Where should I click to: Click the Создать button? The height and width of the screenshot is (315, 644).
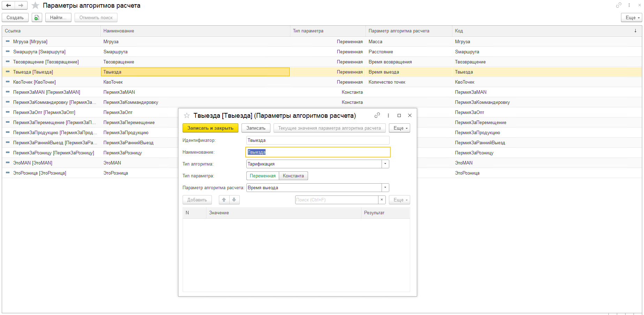[x=15, y=17]
